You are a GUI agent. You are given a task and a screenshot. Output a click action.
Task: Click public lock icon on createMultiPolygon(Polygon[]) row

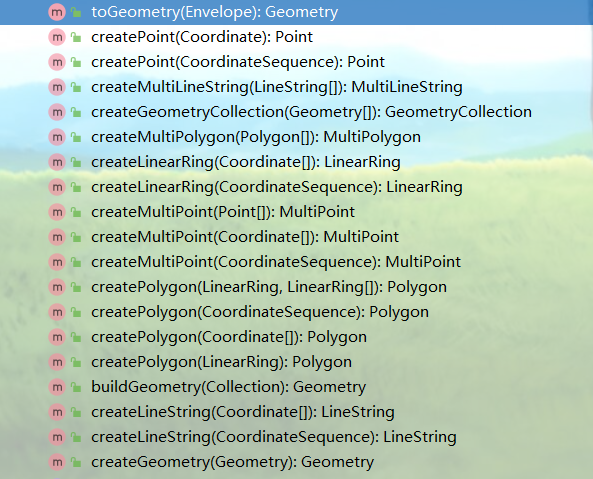76,137
